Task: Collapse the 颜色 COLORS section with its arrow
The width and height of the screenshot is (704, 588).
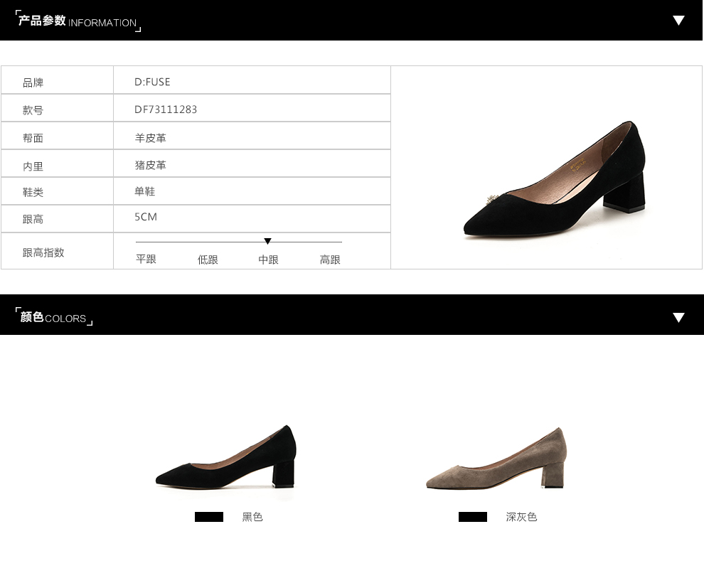Action: click(x=678, y=317)
